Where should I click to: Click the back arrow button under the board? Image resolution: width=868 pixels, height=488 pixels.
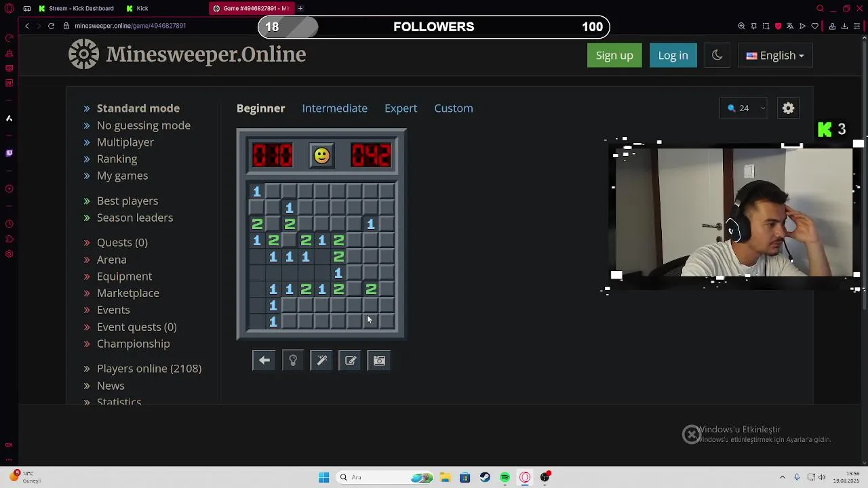264,361
